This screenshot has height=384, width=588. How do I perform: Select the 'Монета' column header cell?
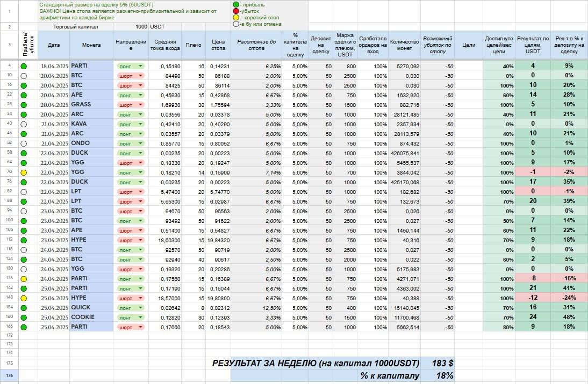point(91,45)
